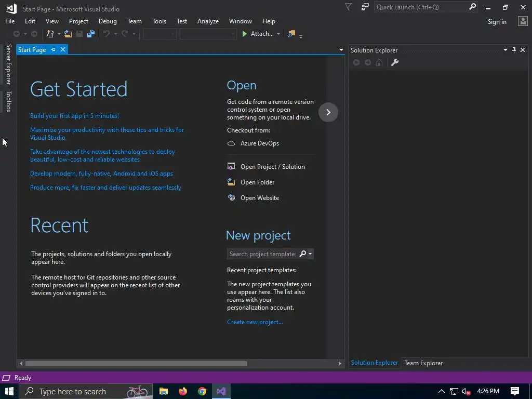532x399 pixels.
Task: Click the Visual Studio logo in title bar
Action: point(11,8)
